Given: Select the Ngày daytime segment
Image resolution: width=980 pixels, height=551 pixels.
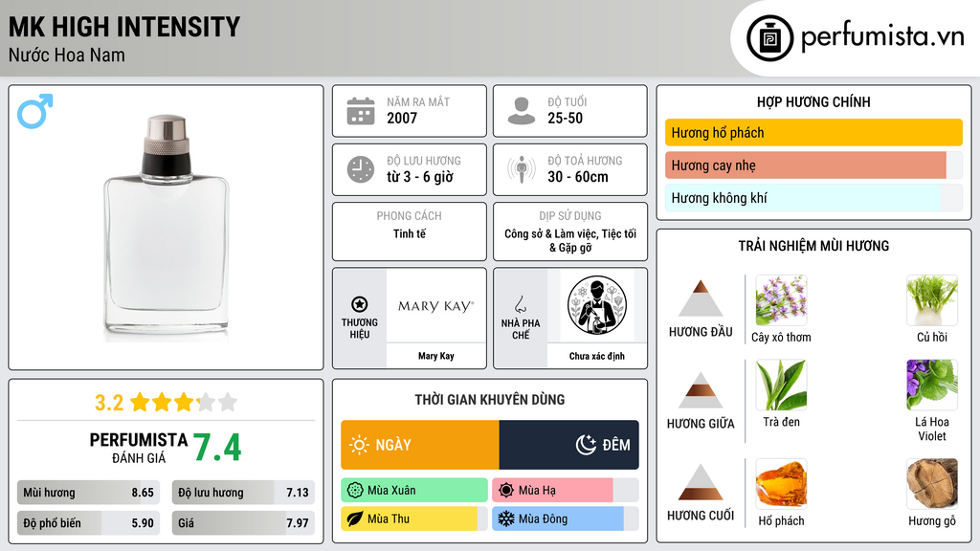Looking at the screenshot, I should 420,445.
